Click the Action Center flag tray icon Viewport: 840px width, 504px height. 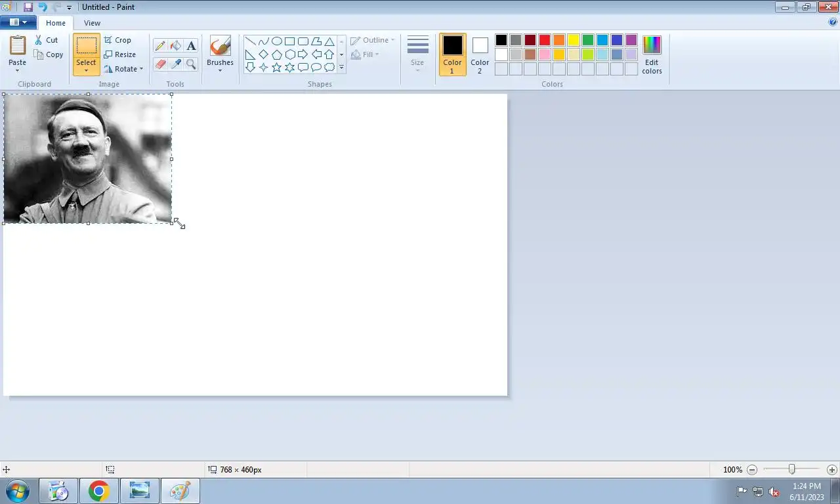[742, 492]
